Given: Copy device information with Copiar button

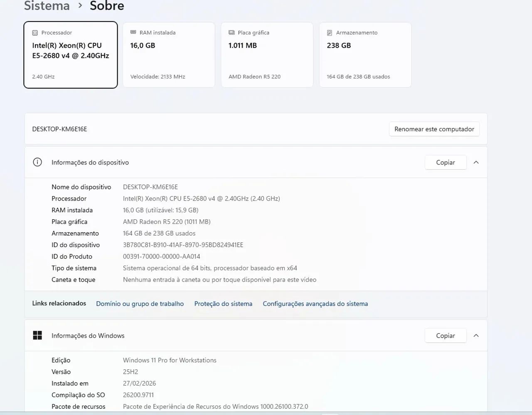Looking at the screenshot, I should click(x=446, y=162).
